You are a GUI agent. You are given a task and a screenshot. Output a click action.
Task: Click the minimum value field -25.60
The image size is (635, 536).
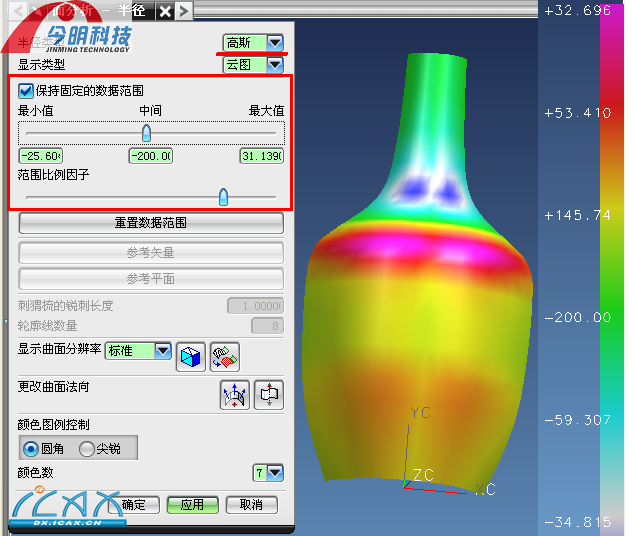pyautogui.click(x=40, y=156)
